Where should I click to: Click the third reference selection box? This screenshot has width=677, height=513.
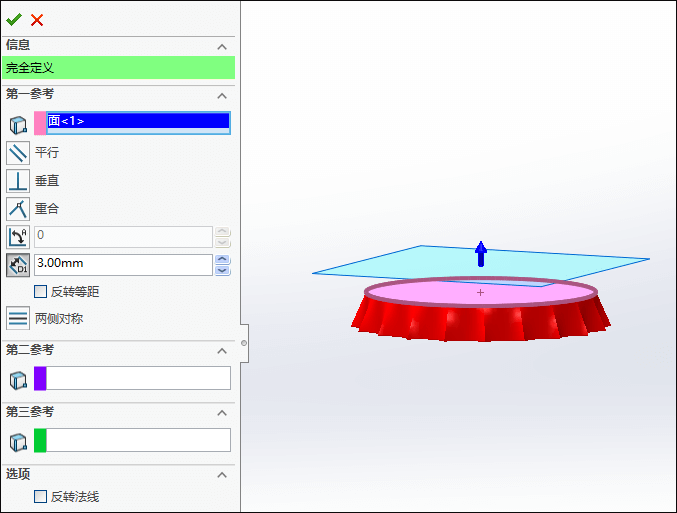[138, 440]
